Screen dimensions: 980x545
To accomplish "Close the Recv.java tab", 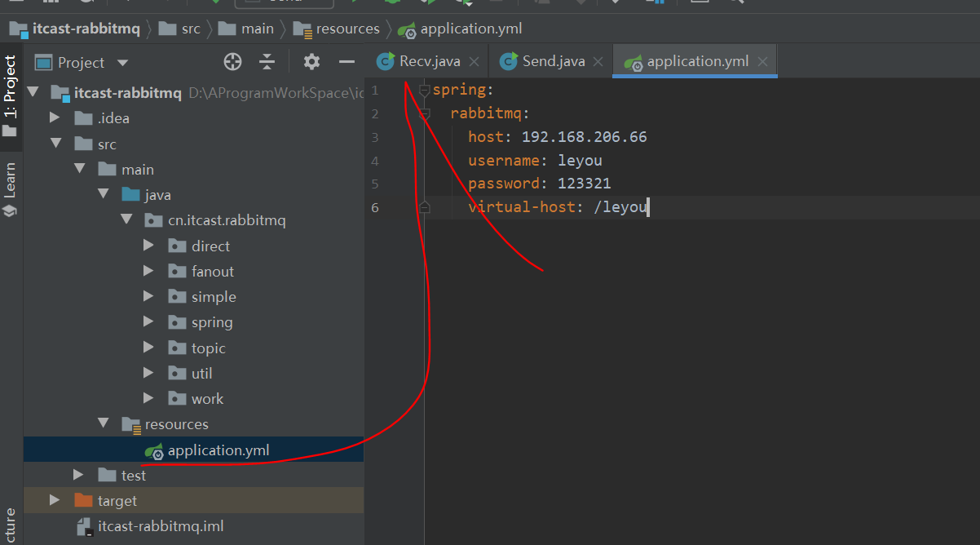I will click(475, 62).
